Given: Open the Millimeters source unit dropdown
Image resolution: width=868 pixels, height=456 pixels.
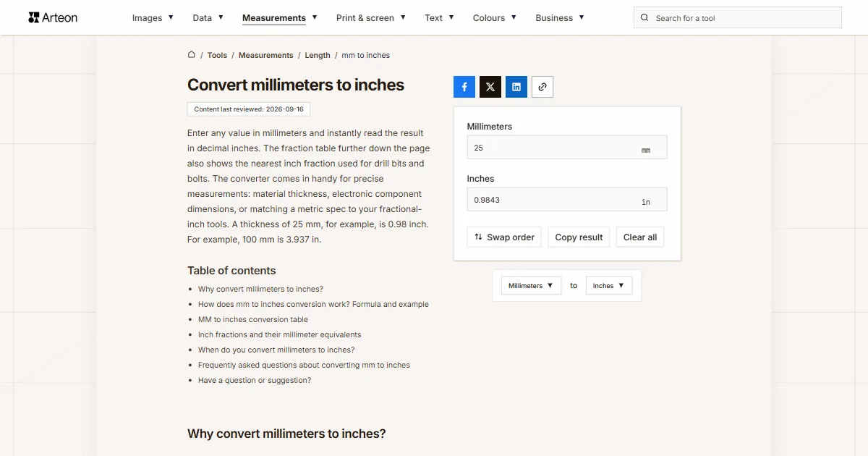Looking at the screenshot, I should tap(531, 285).
